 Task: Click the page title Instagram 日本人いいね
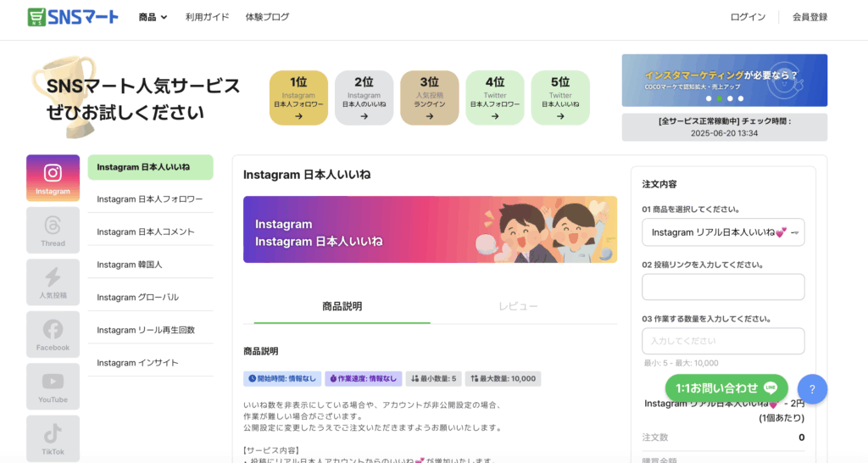(x=307, y=175)
